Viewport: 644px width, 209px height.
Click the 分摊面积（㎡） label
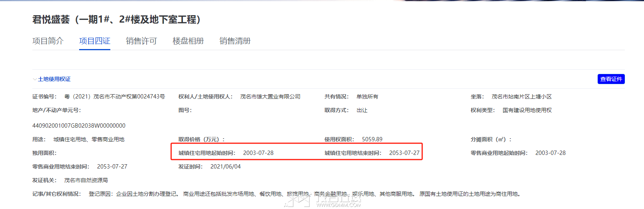491,139
